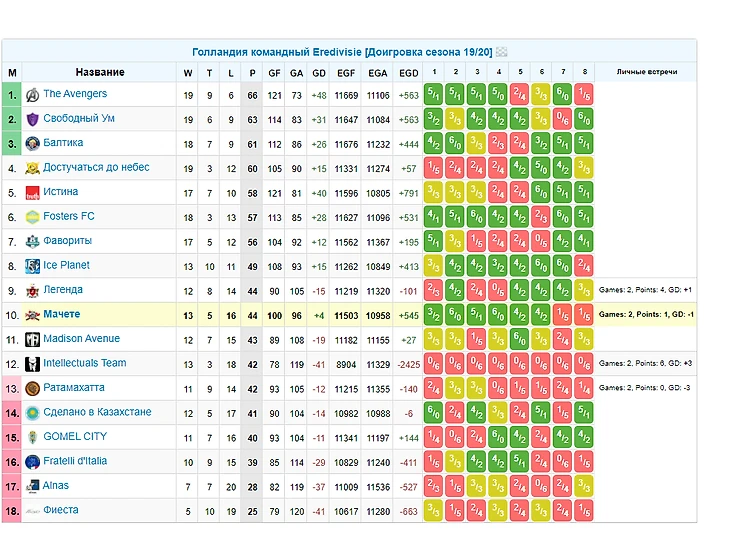Click the Intellectuals Team logo
This screenshot has width=730, height=543.
(32, 364)
